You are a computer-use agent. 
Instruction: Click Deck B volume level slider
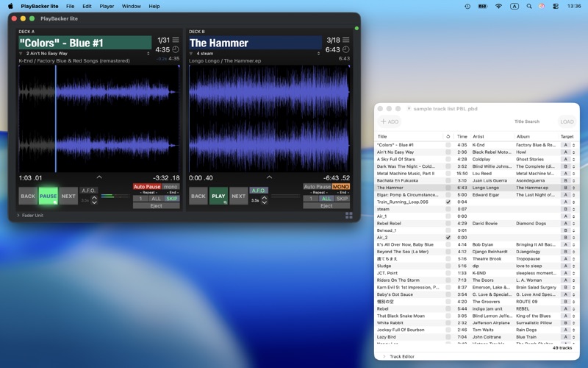click(285, 196)
